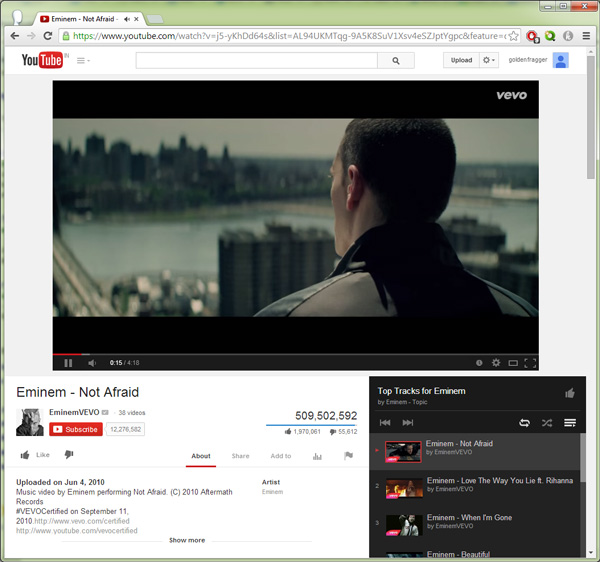Close the Eminem - Not Afraid tab
The width and height of the screenshot is (600, 562).
[136, 19]
